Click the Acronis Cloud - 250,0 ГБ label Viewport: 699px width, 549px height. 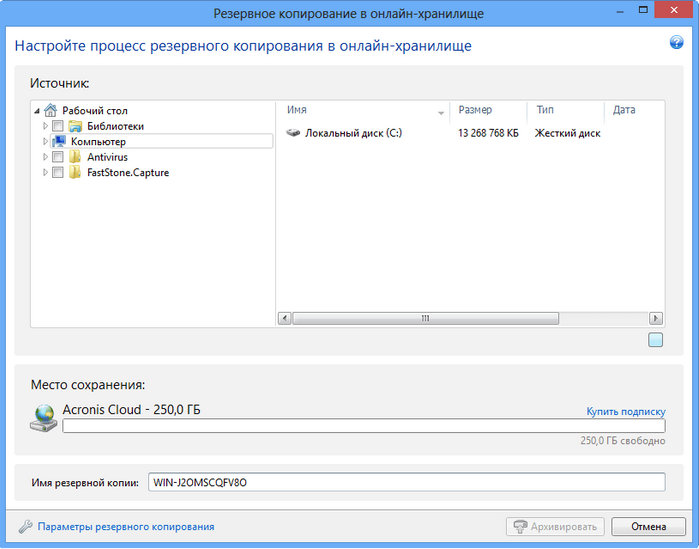pos(132,410)
